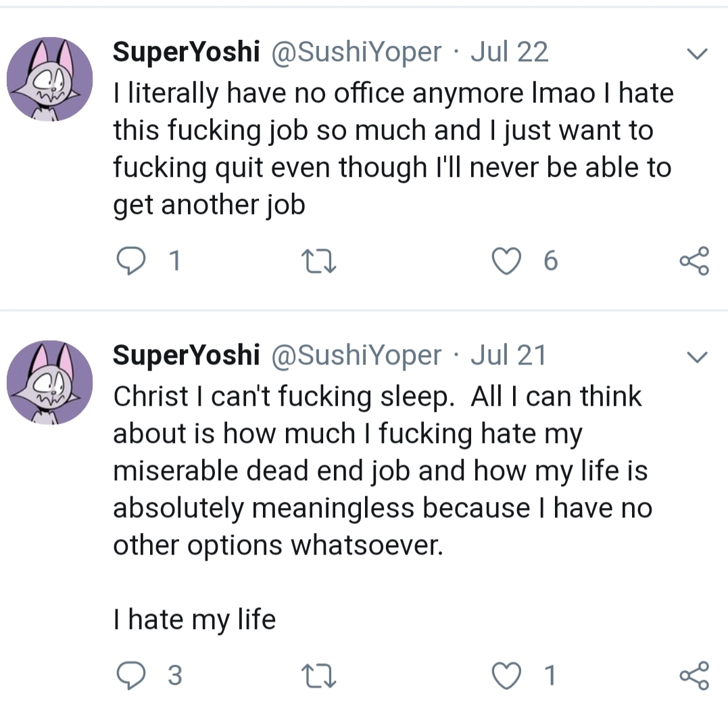The height and width of the screenshot is (719, 728).
Task: Open the tweet text about having no office
Action: pyautogui.click(x=392, y=147)
